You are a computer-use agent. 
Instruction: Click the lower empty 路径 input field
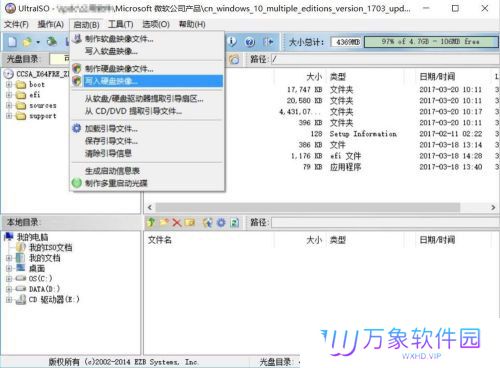(x=385, y=222)
